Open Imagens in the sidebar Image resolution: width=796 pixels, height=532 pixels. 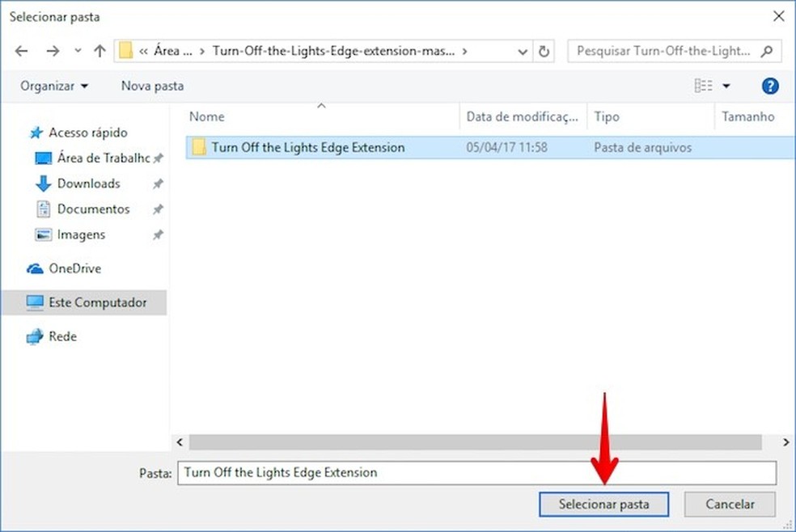coord(81,234)
